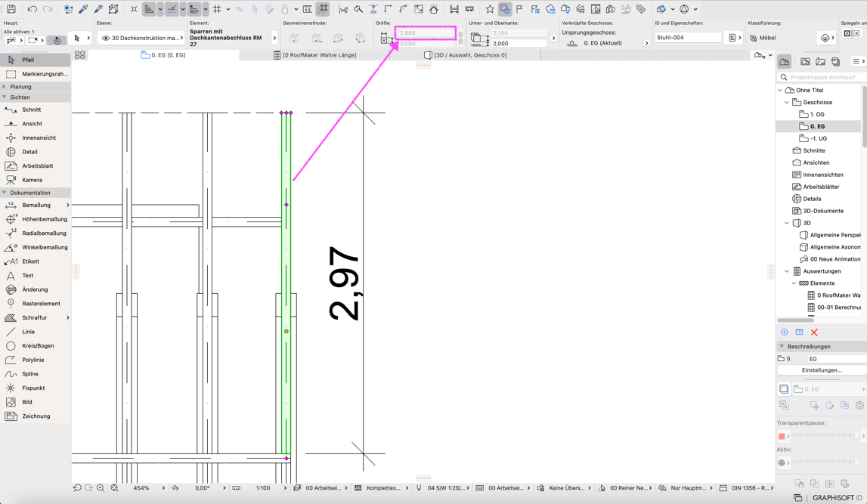Click the Save icon in toolbar
This screenshot has height=504, width=867.
tap(11, 9)
